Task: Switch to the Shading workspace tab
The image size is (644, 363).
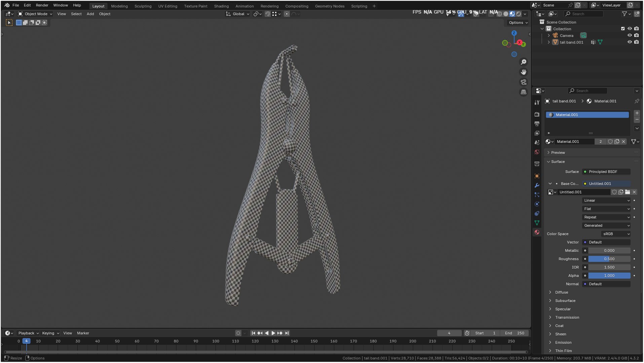Action: 221,6
